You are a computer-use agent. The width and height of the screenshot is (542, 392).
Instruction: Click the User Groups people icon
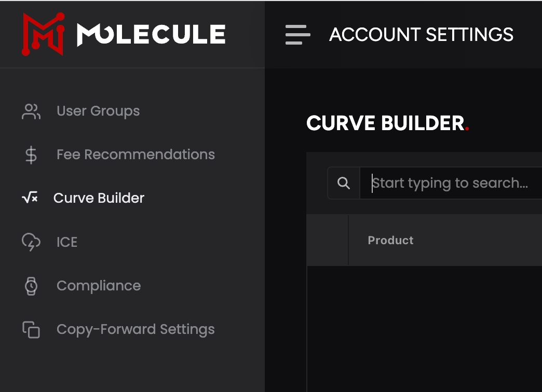point(31,111)
